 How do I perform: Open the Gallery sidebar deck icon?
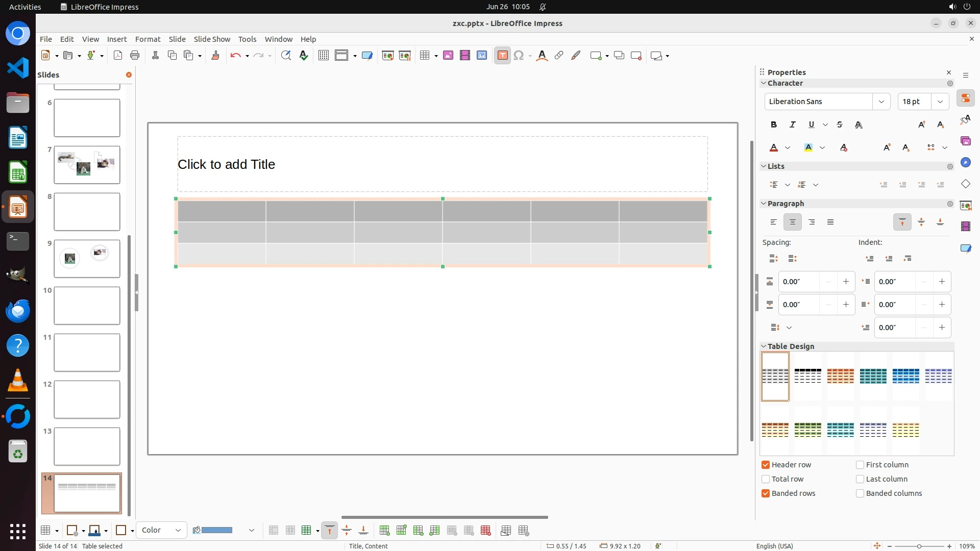pyautogui.click(x=965, y=141)
